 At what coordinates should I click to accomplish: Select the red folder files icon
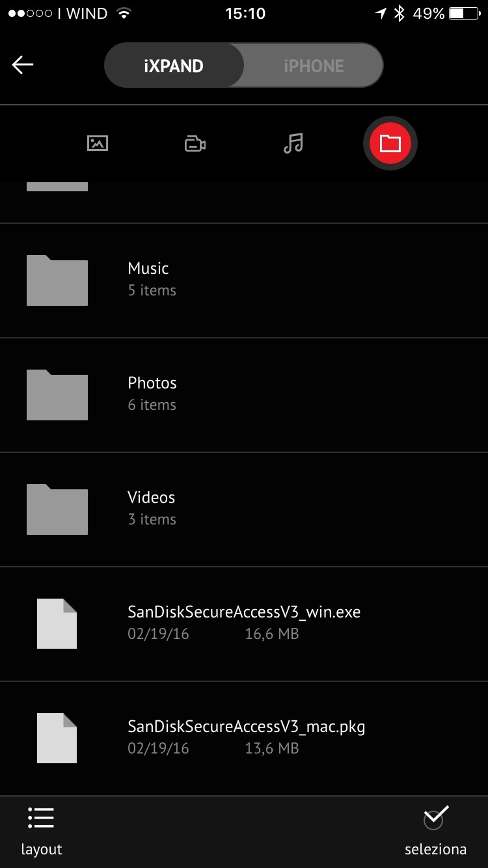(390, 143)
